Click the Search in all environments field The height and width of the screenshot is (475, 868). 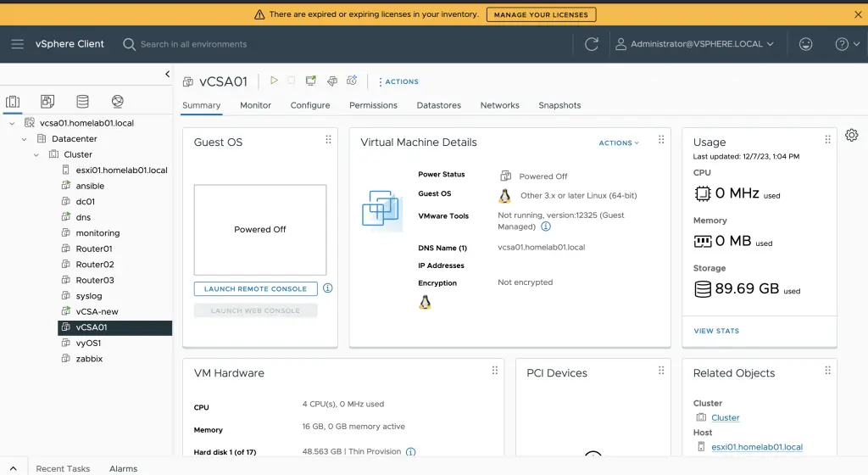pos(193,44)
